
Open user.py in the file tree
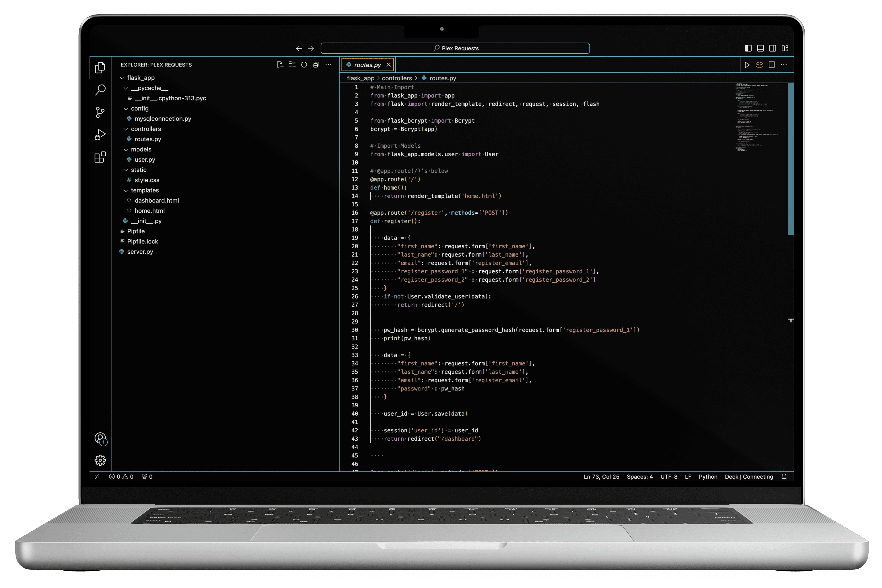145,159
